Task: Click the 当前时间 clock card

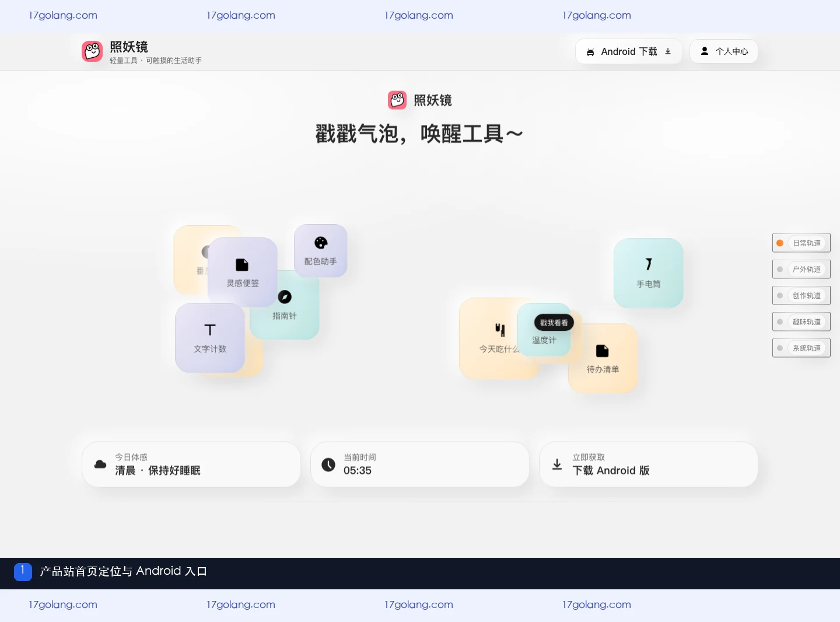Action: click(420, 464)
